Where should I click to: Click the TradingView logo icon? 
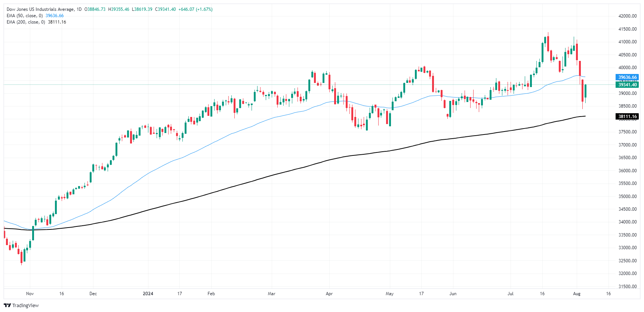(x=7, y=305)
